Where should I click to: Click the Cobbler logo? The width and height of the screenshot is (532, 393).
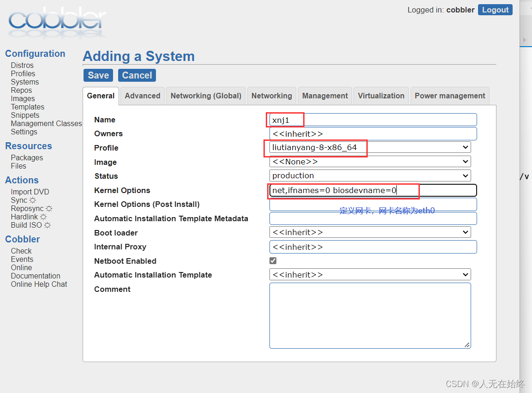click(57, 23)
